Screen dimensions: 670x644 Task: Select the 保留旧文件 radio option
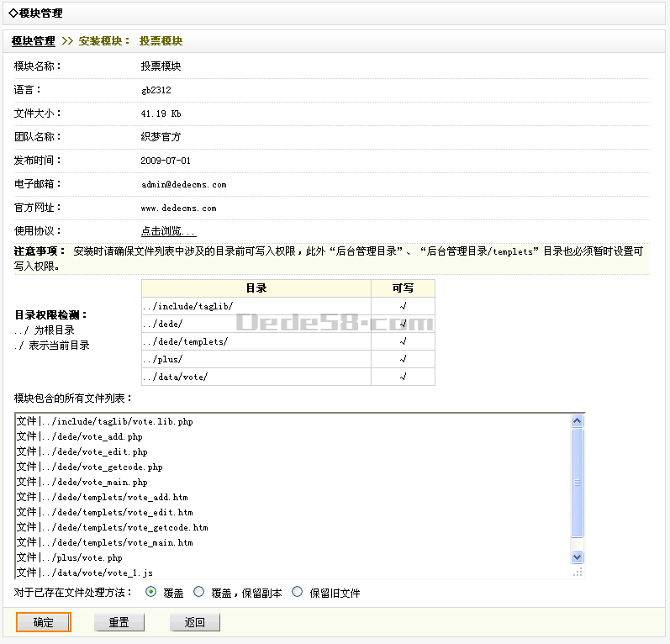297,592
